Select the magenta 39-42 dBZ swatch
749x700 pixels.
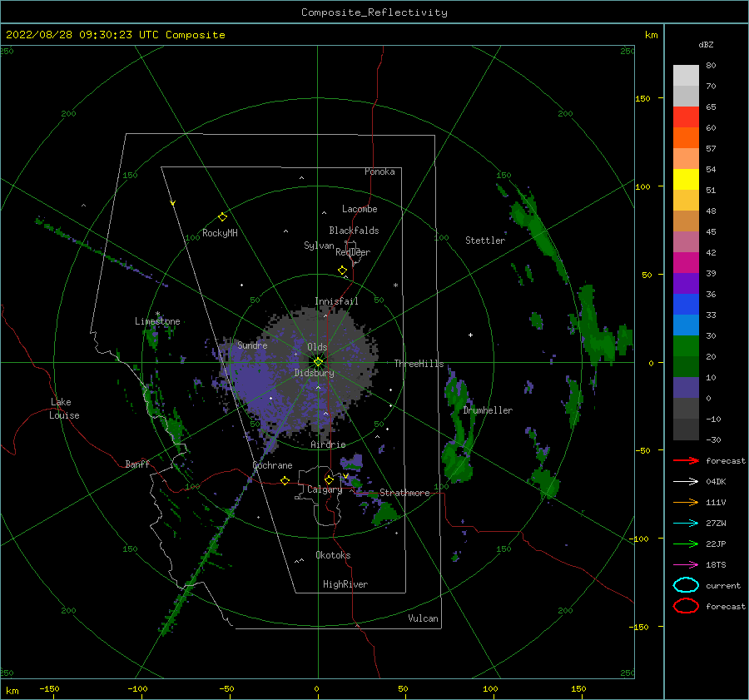(x=686, y=263)
